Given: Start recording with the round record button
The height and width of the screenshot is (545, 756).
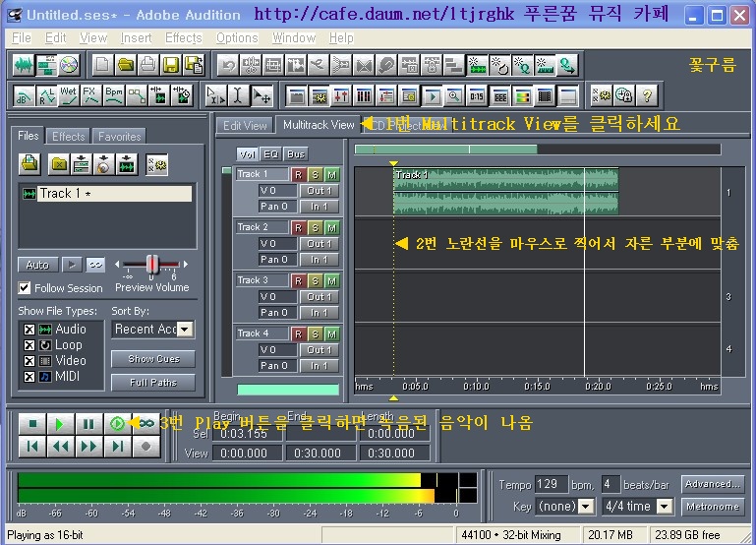Looking at the screenshot, I should pos(145,447).
